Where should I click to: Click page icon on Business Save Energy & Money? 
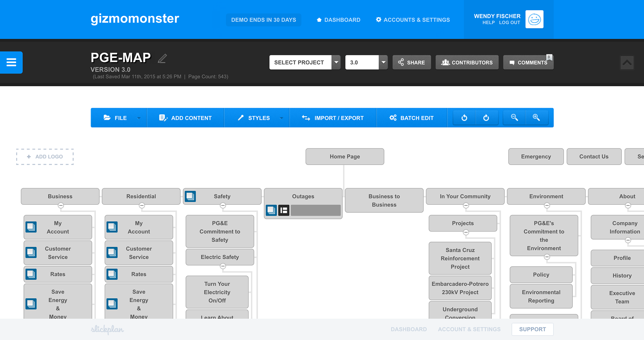click(31, 304)
